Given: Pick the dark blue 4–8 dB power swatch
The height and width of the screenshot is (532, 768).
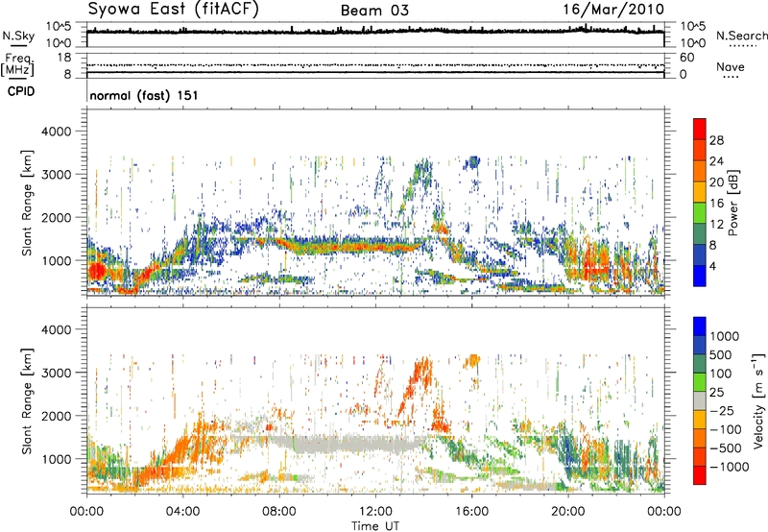Looking at the screenshot, I should pyautogui.click(x=700, y=254).
